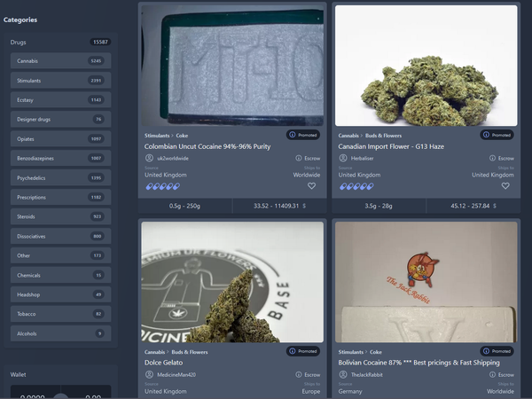532x399 pixels.
Task: Choose the Headshop category
Action: coord(60,294)
